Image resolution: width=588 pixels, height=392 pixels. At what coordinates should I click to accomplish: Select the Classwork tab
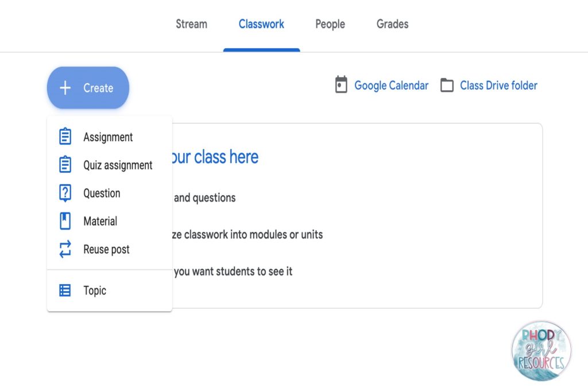261,24
